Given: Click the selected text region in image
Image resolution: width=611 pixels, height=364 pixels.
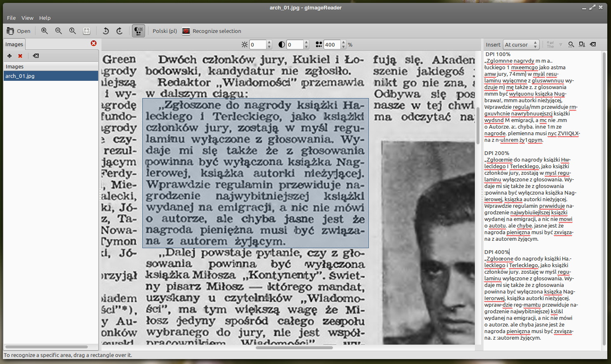Looking at the screenshot, I should [255, 173].
